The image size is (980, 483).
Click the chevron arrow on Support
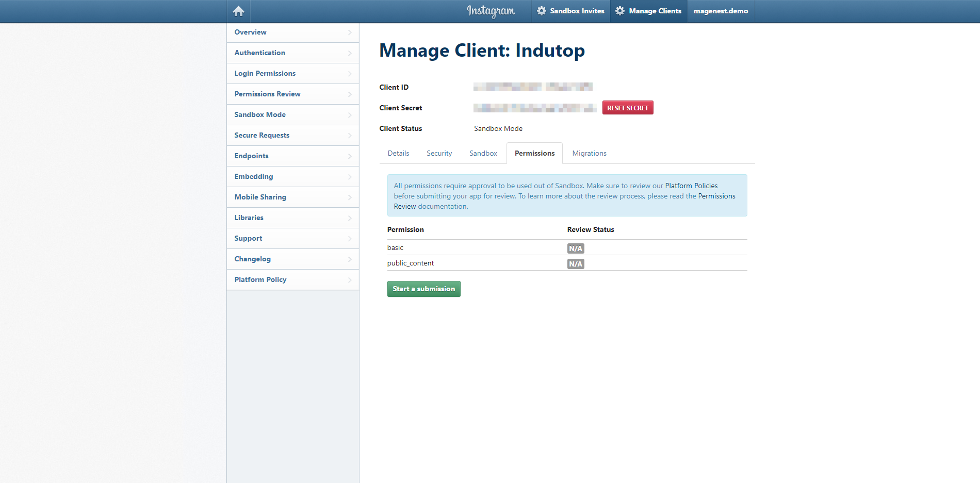pyautogui.click(x=350, y=239)
